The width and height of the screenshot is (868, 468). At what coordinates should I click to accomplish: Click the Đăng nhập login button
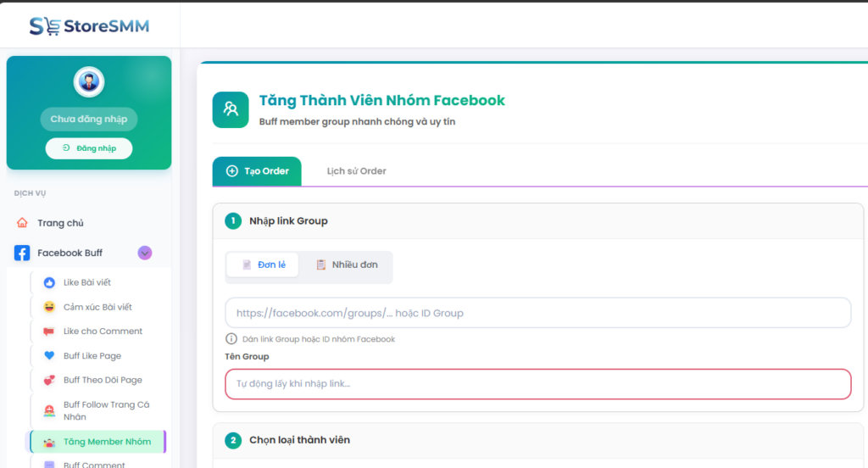tap(89, 148)
